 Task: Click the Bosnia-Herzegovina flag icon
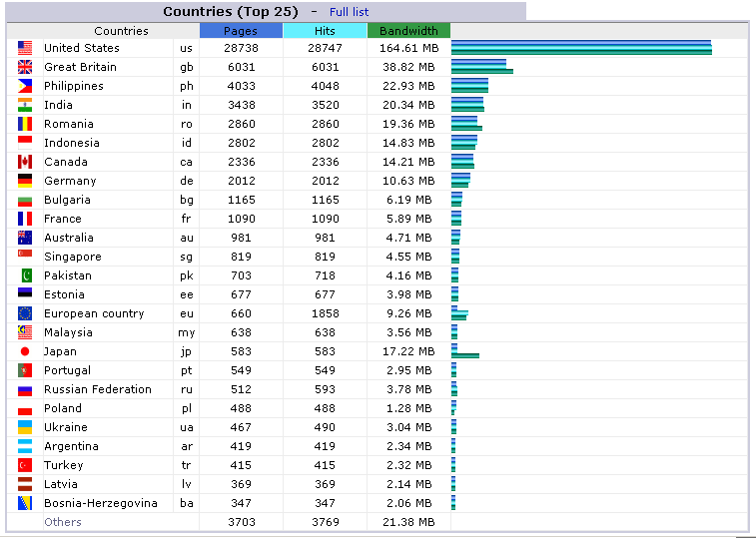(x=25, y=503)
